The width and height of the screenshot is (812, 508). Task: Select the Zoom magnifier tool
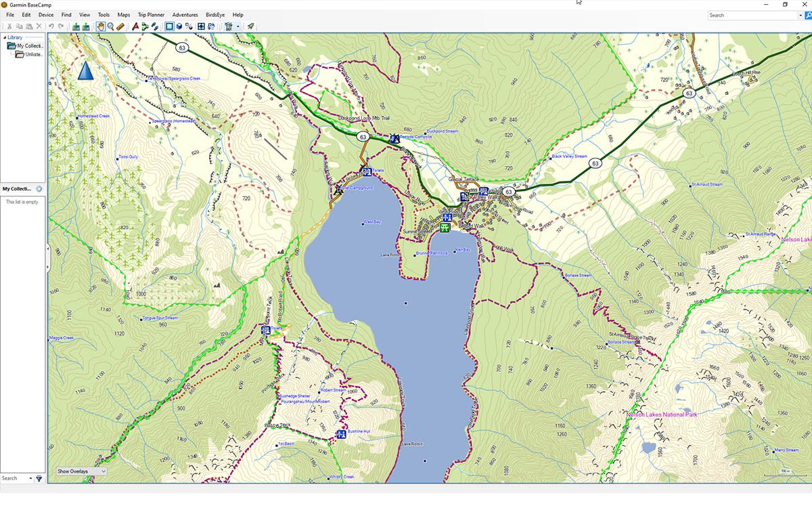click(x=110, y=26)
